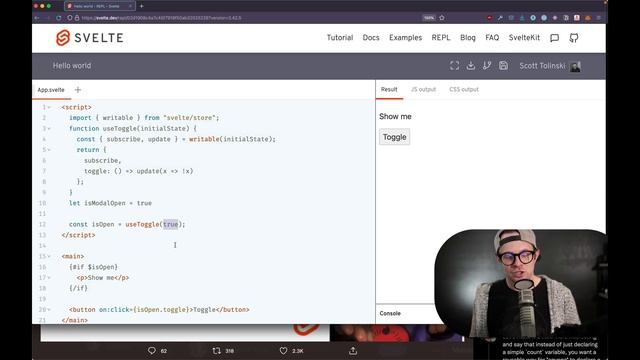The image size is (640, 360).
Task: Open the Tutorial page
Action: point(340,38)
